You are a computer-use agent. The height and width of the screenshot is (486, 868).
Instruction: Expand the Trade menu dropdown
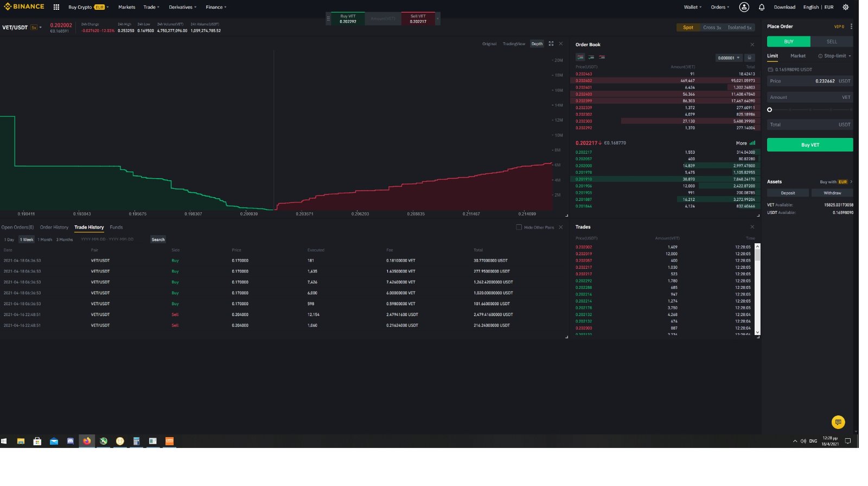(x=151, y=7)
